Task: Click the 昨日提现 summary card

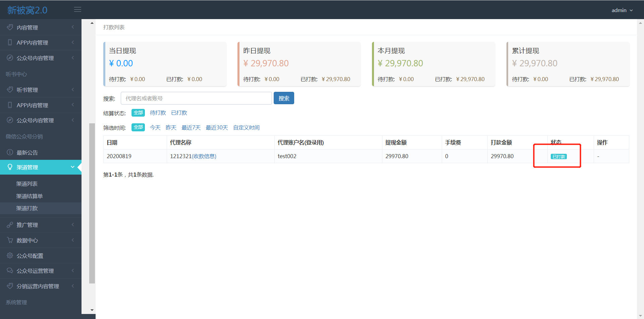Action: point(299,64)
